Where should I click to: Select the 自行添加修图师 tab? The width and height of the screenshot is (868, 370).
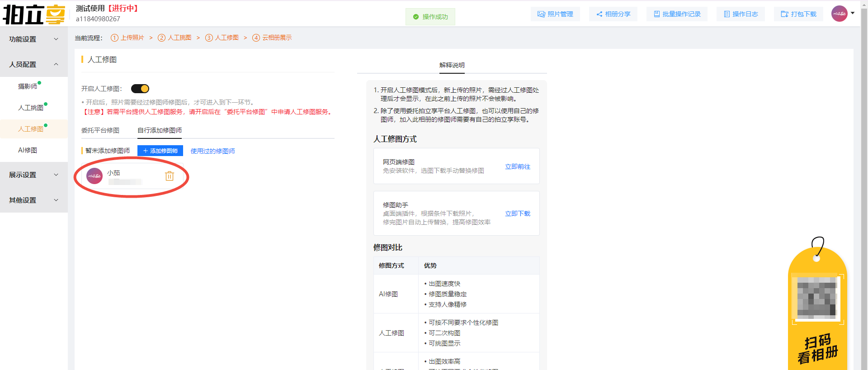click(160, 130)
